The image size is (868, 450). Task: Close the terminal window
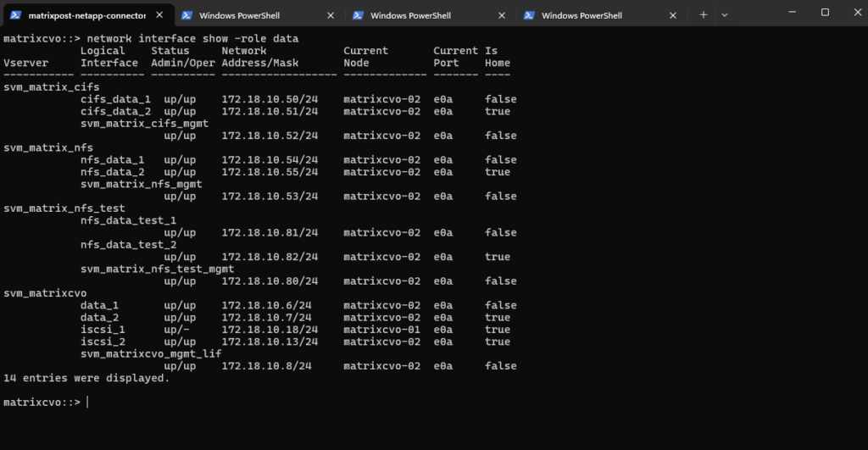(850, 13)
